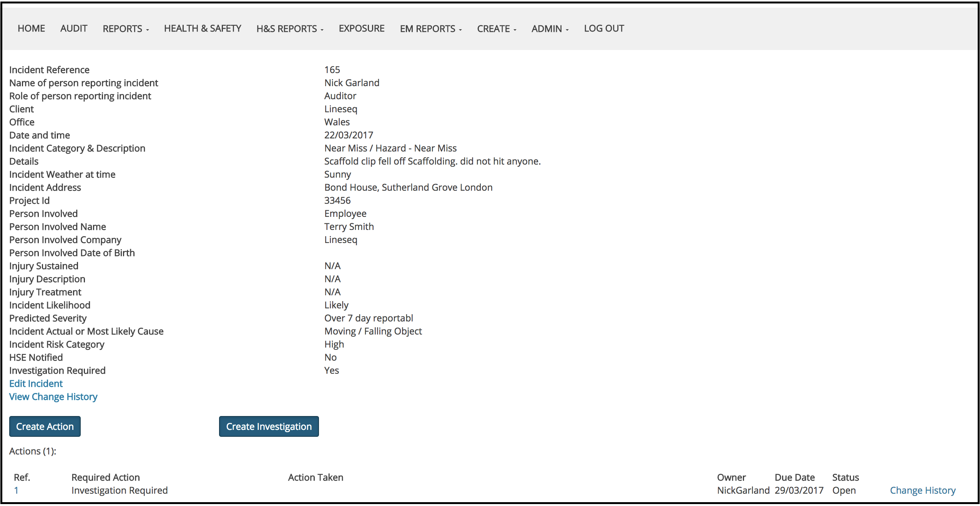Open the EXPOSURE menu item
This screenshot has width=980, height=506.
(361, 28)
